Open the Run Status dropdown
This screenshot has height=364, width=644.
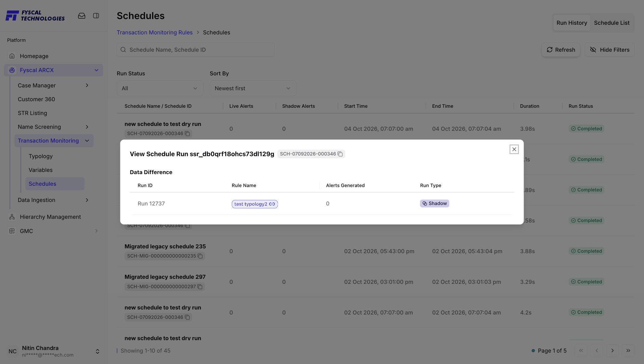(x=160, y=88)
